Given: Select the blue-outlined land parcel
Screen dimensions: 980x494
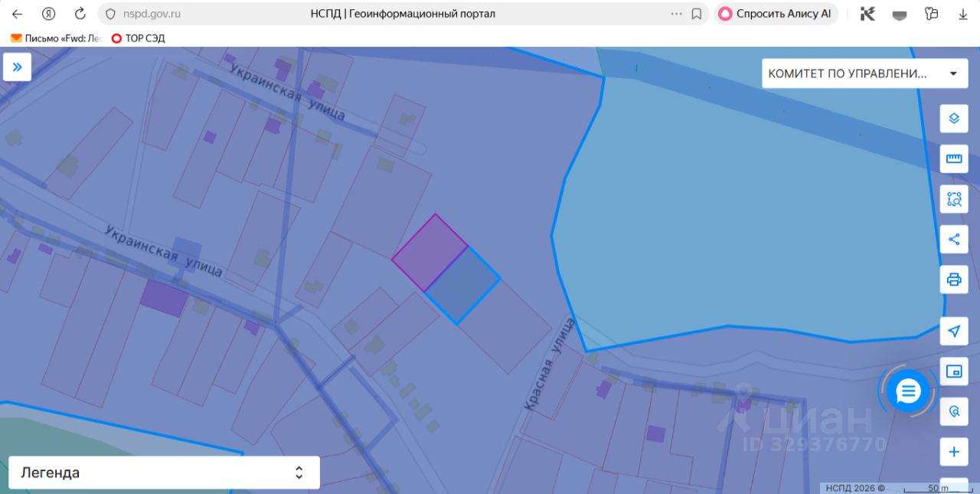Looking at the screenshot, I should click(x=462, y=286).
